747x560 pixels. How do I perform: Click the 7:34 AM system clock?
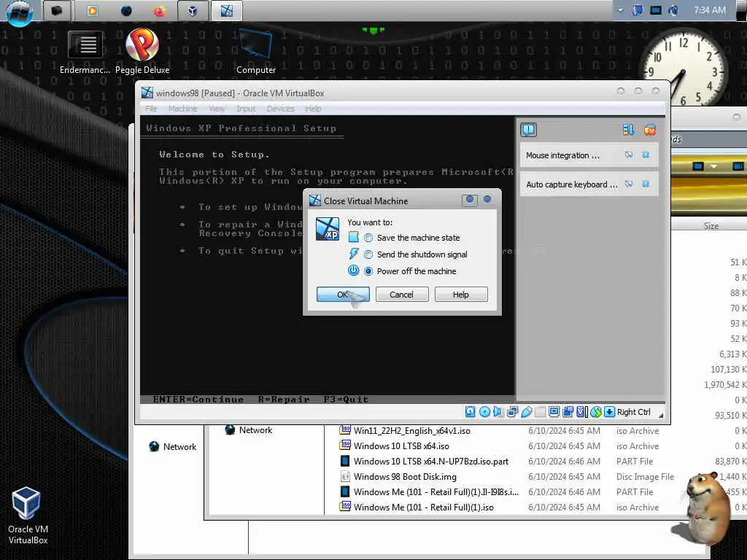pyautogui.click(x=709, y=10)
